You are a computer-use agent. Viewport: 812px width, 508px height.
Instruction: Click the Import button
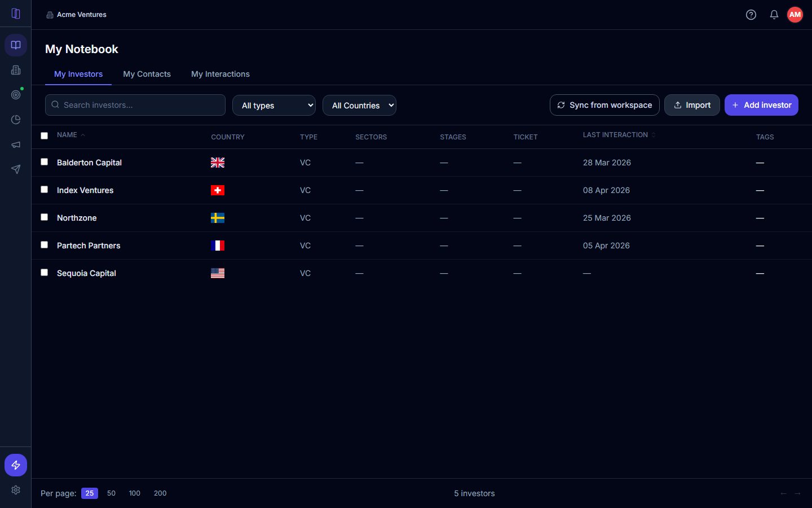(692, 105)
